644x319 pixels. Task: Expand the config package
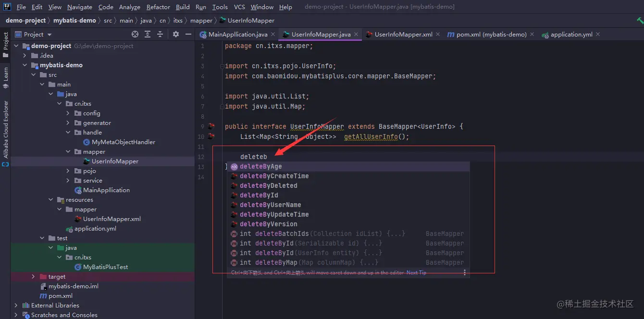(68, 113)
